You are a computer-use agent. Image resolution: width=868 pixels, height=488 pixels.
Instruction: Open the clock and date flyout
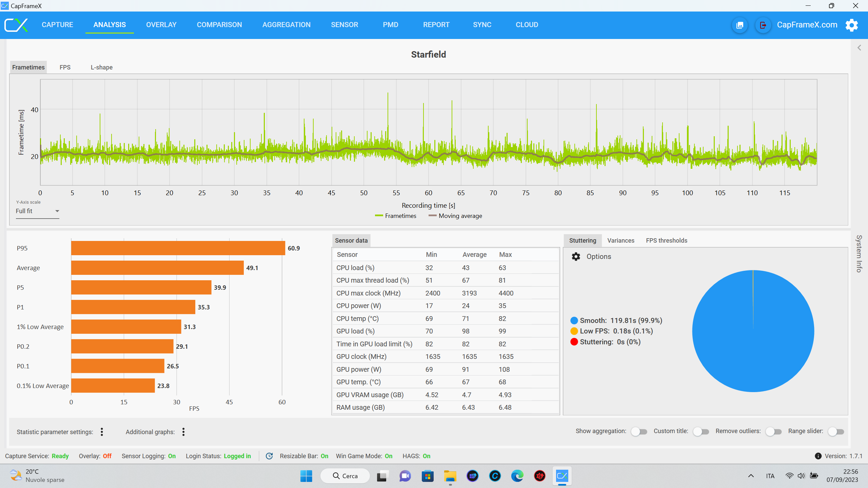pos(842,476)
